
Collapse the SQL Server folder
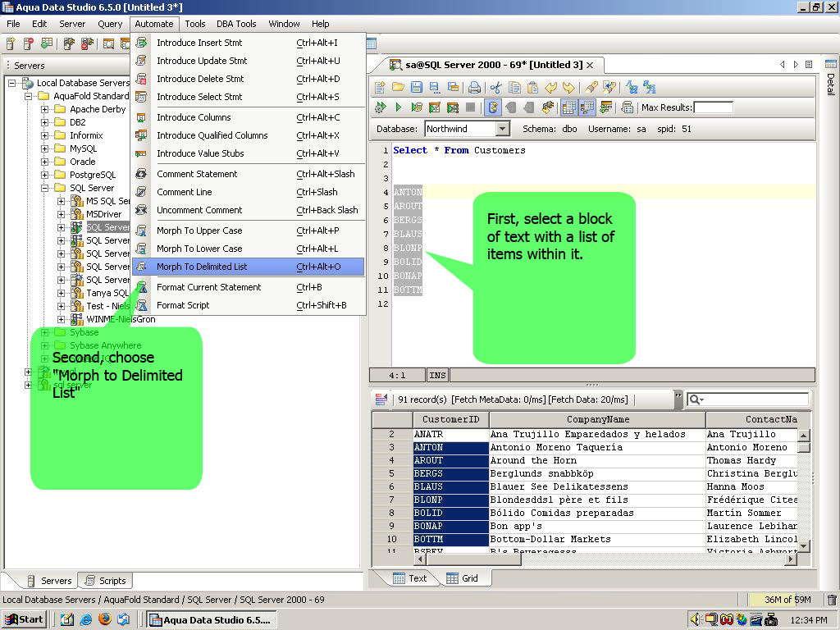[45, 188]
